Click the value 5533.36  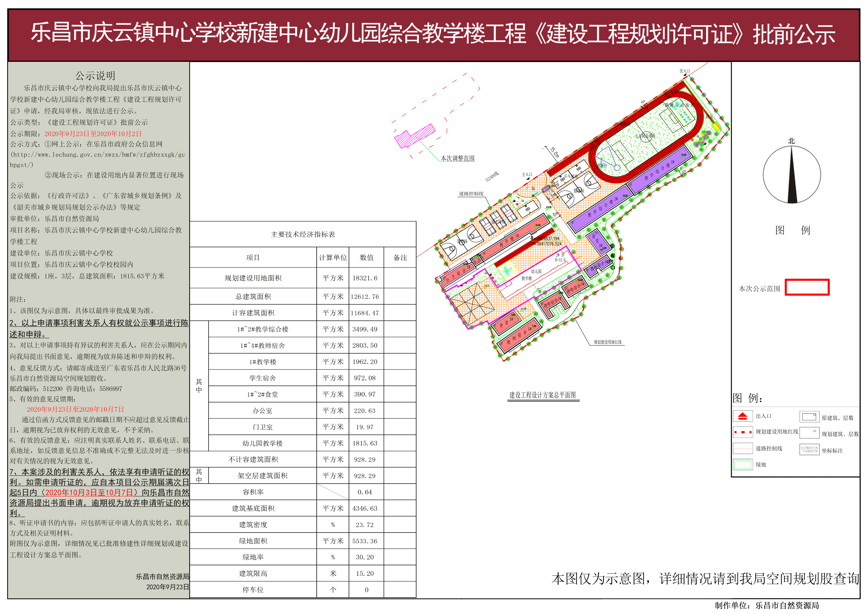365,541
